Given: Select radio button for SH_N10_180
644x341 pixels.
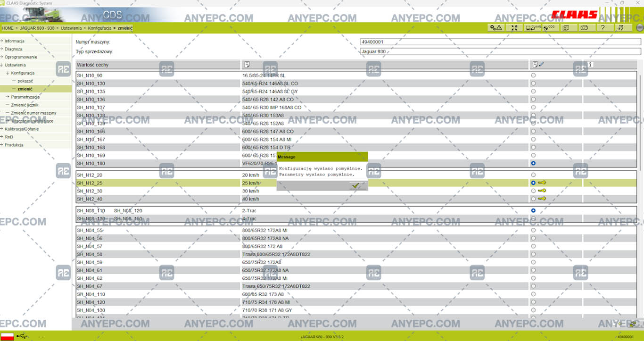Looking at the screenshot, I should [x=533, y=163].
